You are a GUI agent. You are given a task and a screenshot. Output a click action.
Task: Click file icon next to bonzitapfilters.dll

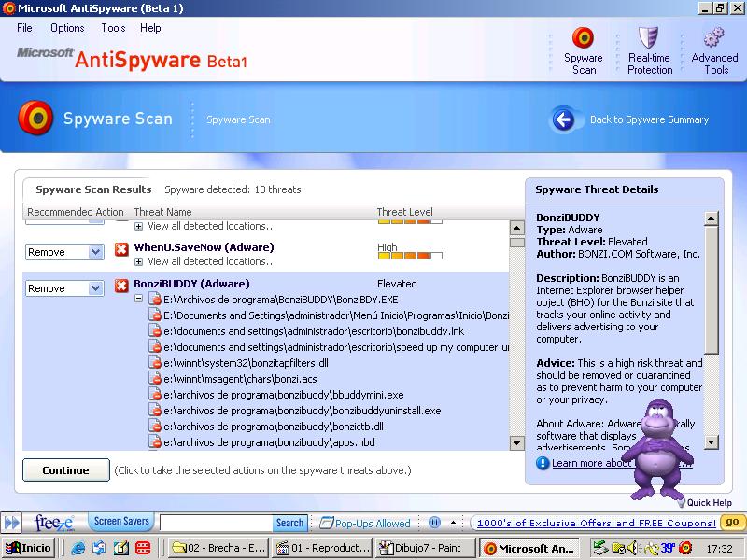[155, 363]
